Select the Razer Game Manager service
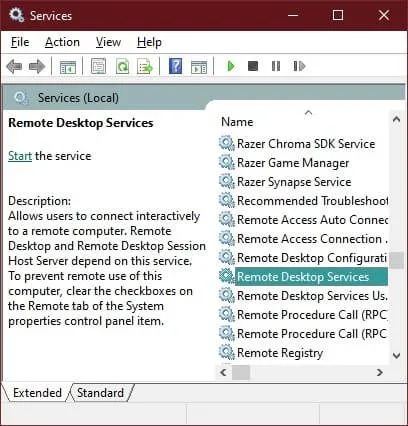Image resolution: width=408 pixels, height=426 pixels. point(303,163)
